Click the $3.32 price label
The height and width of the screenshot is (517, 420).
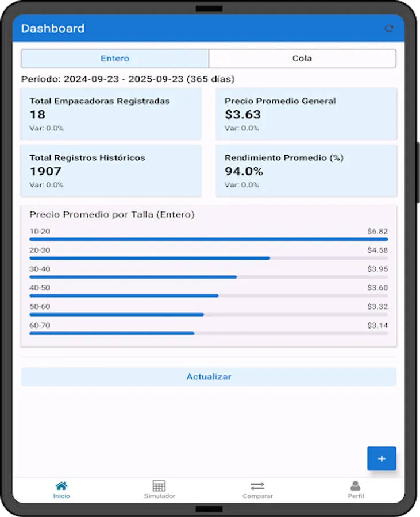(x=377, y=306)
